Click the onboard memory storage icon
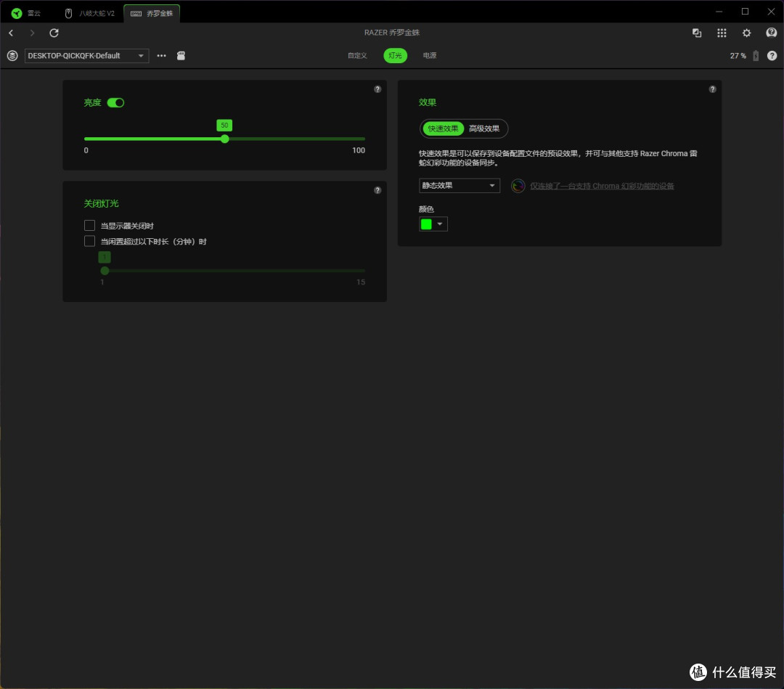784x689 pixels. 181,55
